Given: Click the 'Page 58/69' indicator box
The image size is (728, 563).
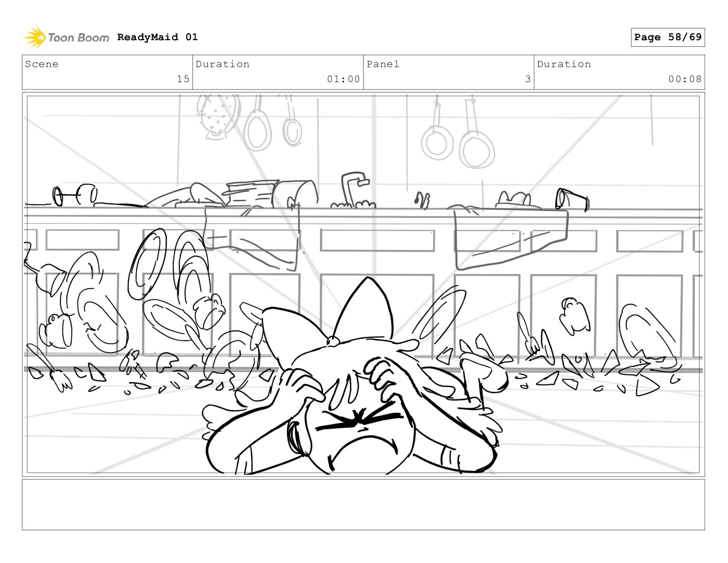Looking at the screenshot, I should pyautogui.click(x=668, y=37).
